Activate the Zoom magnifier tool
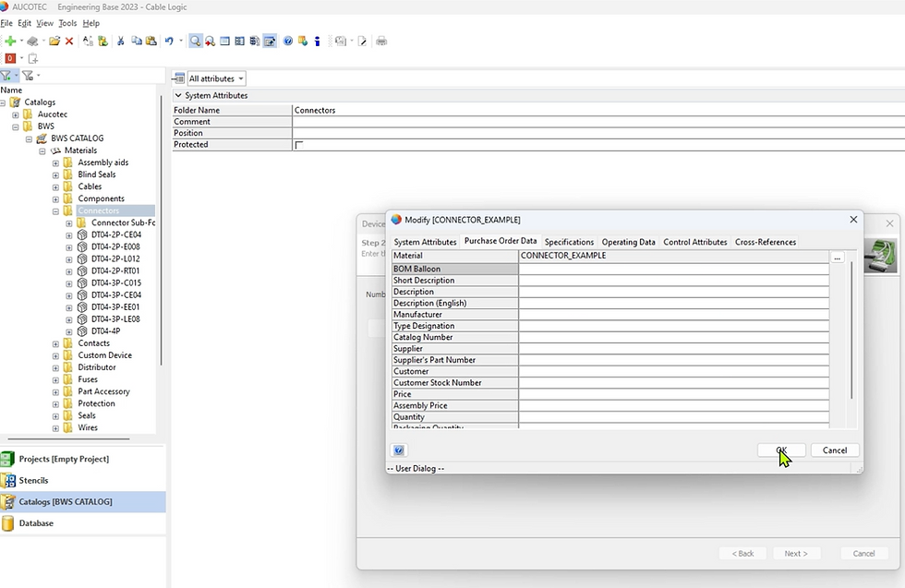This screenshot has height=588, width=905. pos(195,41)
